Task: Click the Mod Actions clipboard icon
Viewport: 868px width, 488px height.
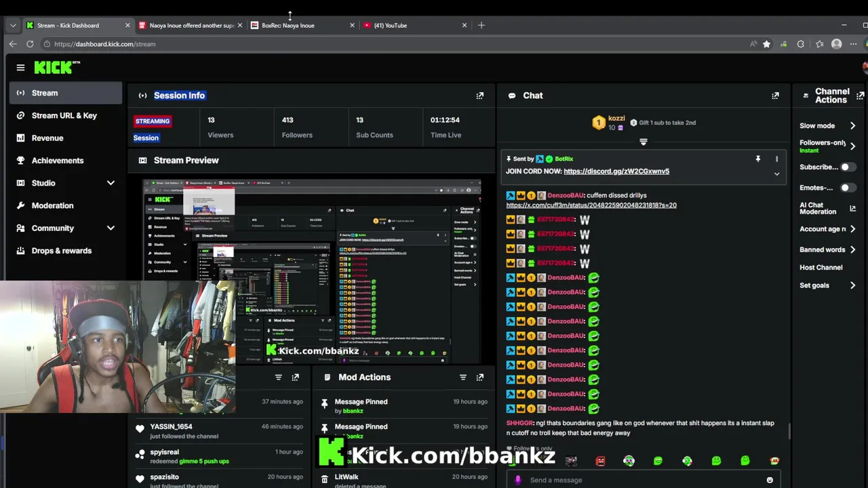Action: 327,378
